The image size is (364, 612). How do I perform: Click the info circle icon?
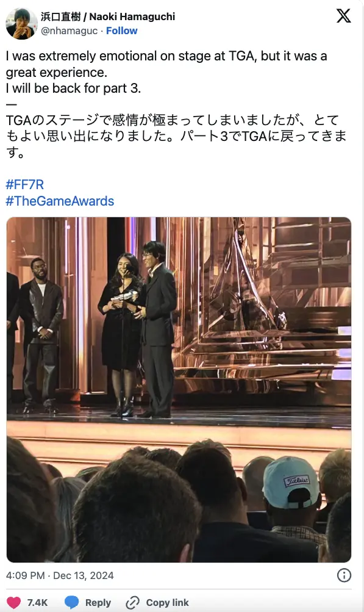[x=344, y=575]
